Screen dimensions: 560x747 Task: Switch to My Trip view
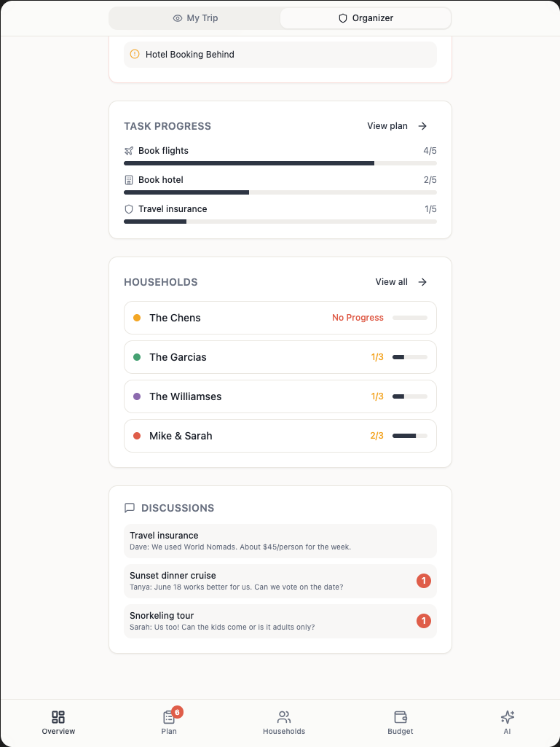pyautogui.click(x=195, y=18)
